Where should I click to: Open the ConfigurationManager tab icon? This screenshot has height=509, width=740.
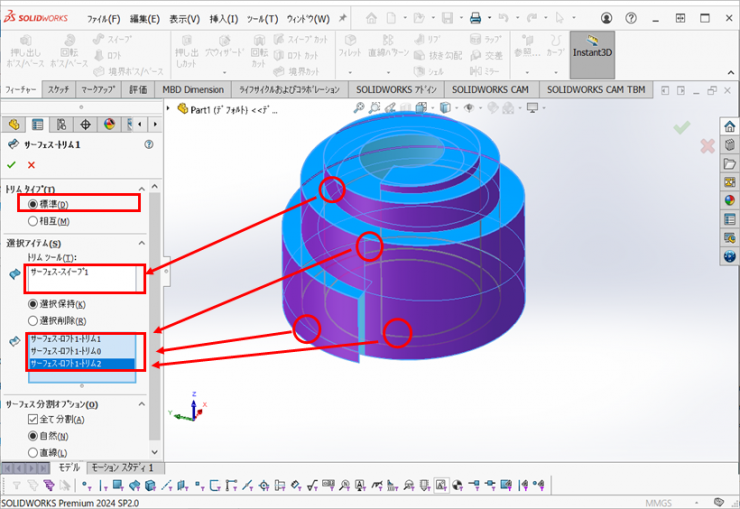pos(61,124)
